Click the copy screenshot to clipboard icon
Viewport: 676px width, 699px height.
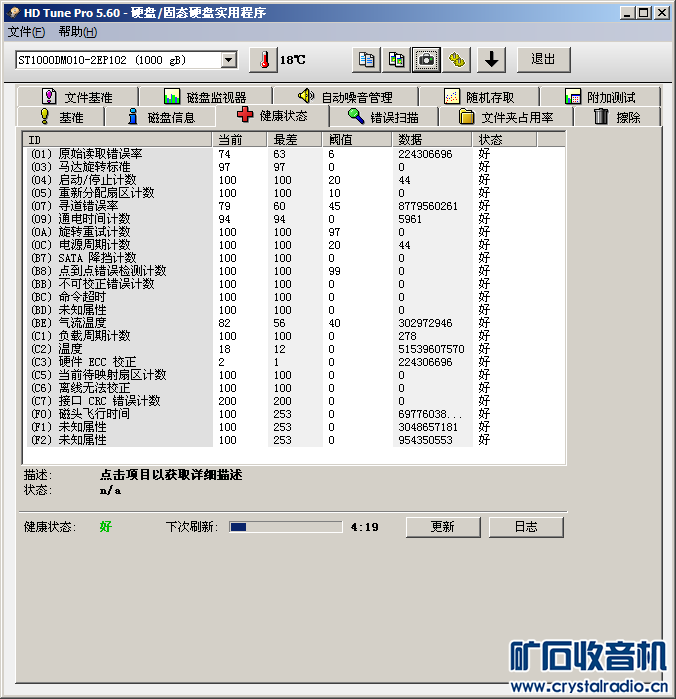click(396, 60)
